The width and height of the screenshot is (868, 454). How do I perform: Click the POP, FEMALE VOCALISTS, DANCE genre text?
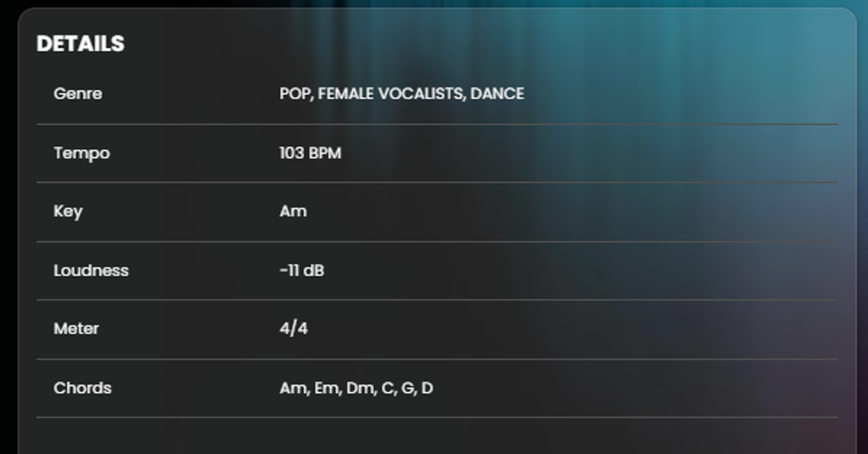click(402, 94)
